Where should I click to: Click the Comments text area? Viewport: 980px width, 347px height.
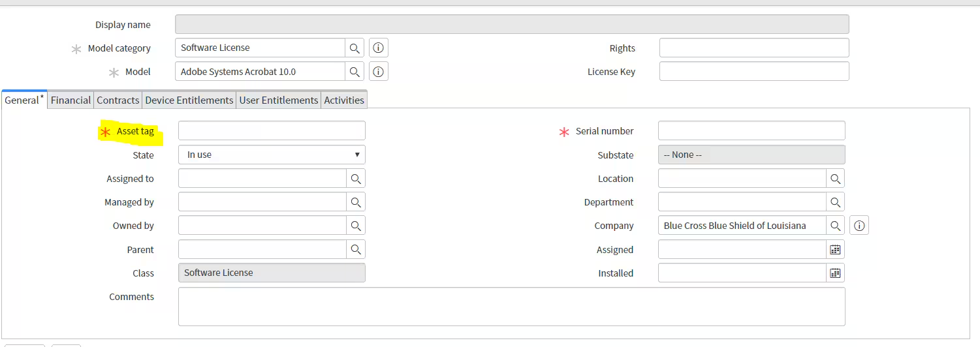[512, 307]
